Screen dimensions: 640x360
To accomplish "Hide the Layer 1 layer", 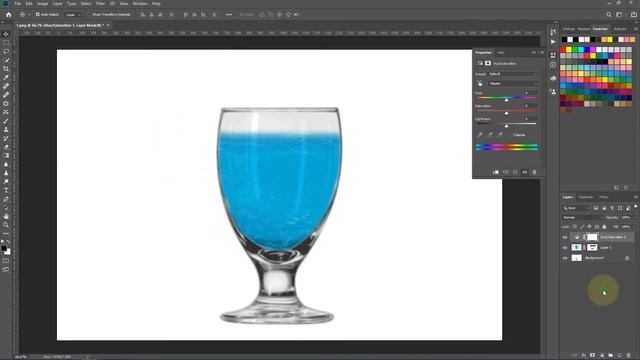I will pos(565,248).
